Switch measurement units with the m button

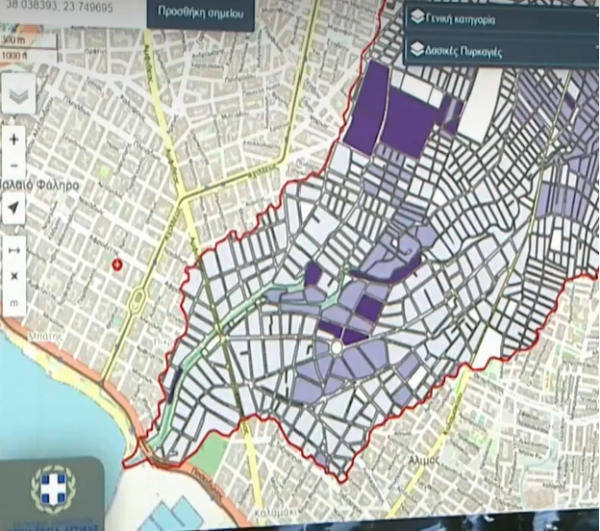pos(14,300)
